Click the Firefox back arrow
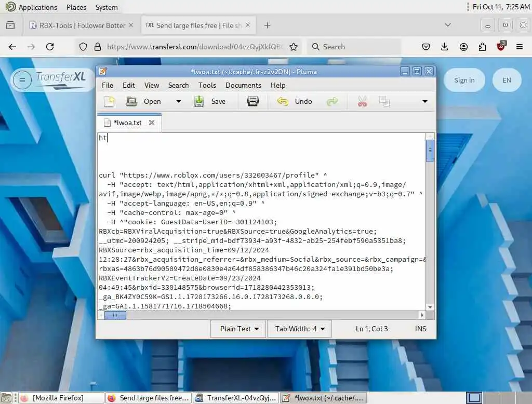The height and width of the screenshot is (404, 532). [12, 47]
